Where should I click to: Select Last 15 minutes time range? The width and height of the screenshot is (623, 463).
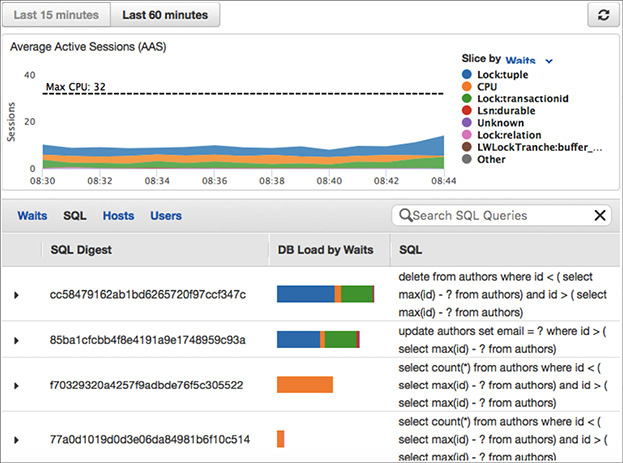[56, 15]
